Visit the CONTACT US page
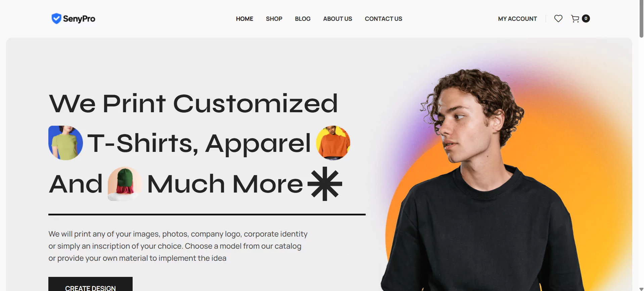The height and width of the screenshot is (291, 644). [x=383, y=19]
